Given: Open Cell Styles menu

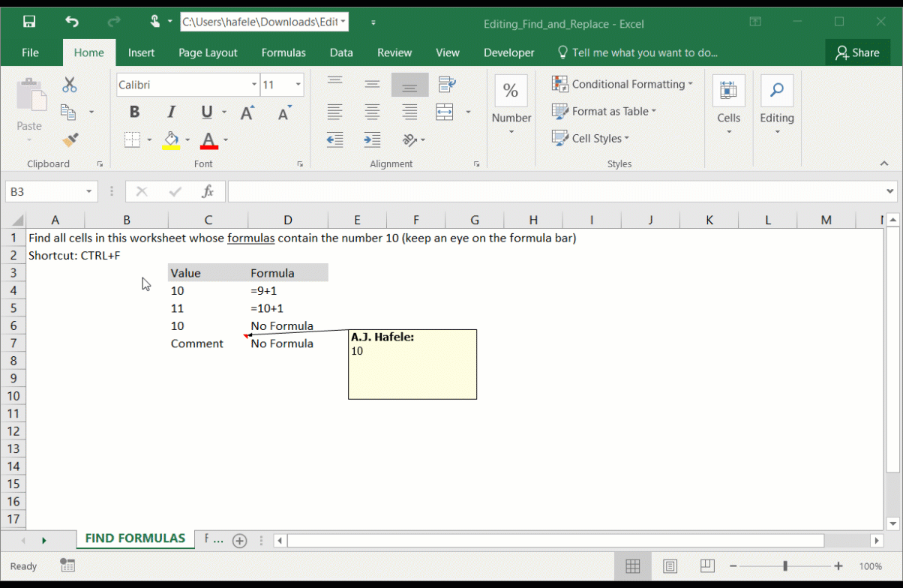Looking at the screenshot, I should click(x=591, y=138).
